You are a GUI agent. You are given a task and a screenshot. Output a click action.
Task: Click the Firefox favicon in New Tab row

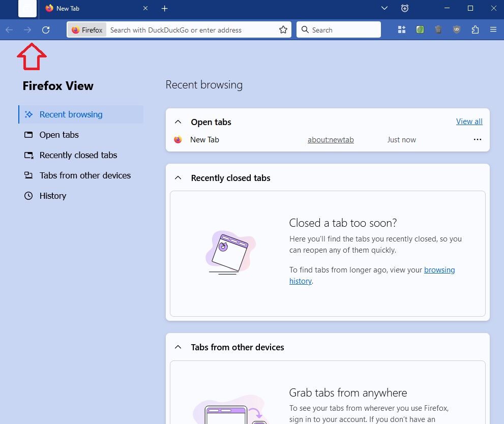(178, 140)
